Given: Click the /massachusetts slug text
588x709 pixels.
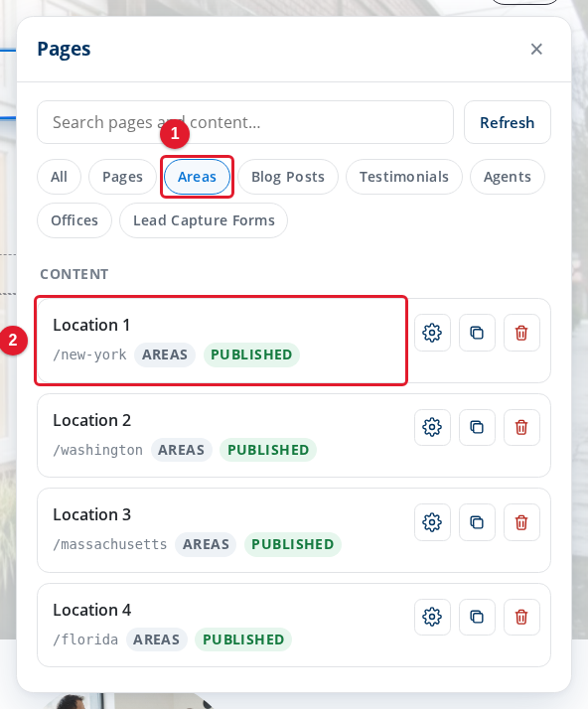Looking at the screenshot, I should tap(110, 544).
